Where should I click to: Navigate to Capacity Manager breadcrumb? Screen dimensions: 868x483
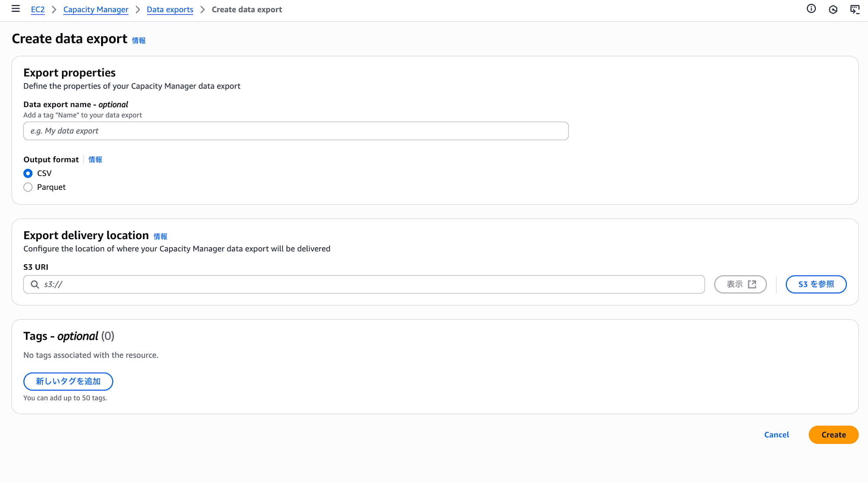[x=95, y=10]
